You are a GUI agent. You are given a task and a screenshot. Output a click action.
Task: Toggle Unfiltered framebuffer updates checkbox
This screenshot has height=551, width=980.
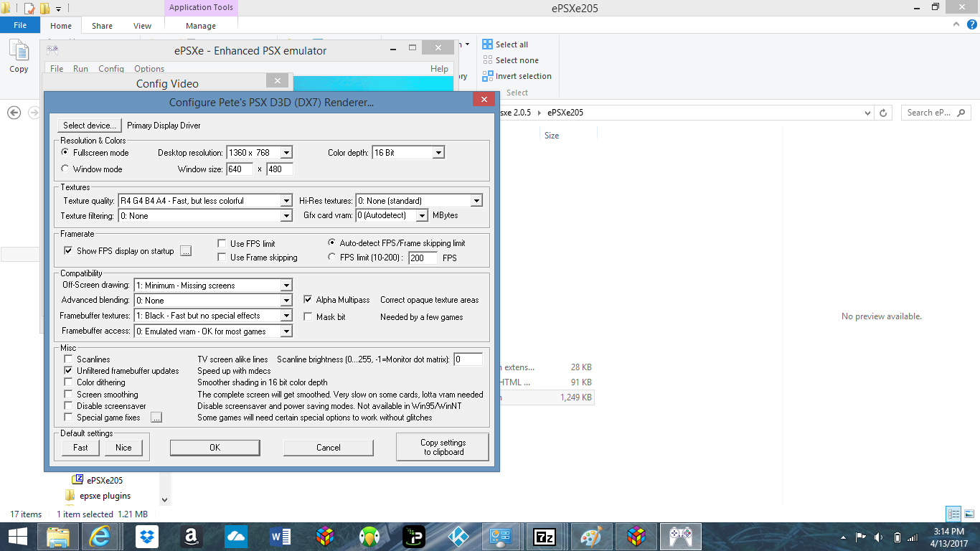click(68, 371)
